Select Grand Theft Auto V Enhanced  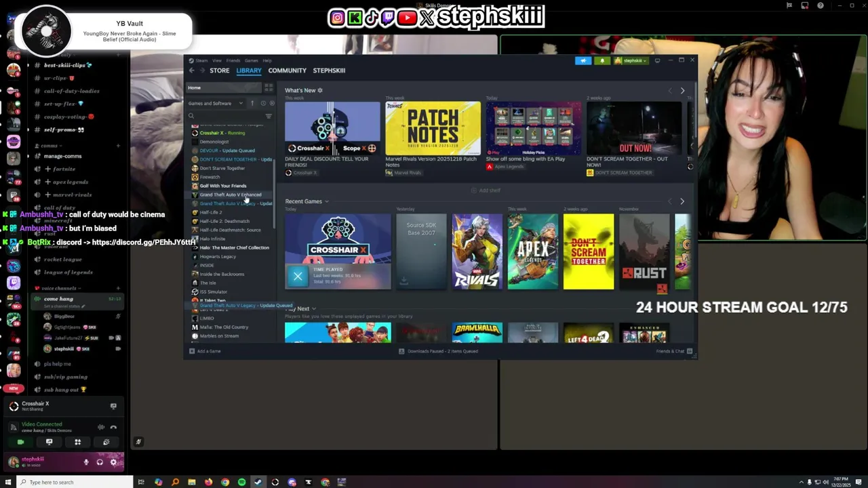point(230,195)
